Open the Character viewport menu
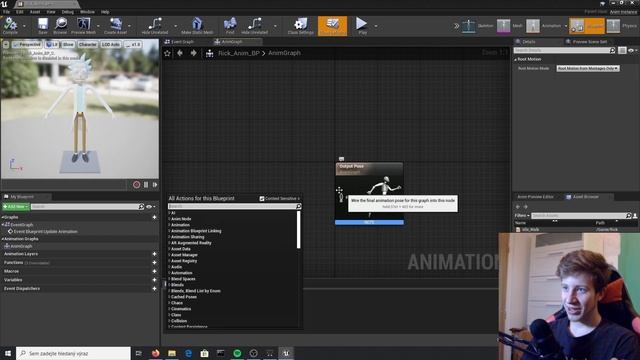Viewport: 640px width, 360px height. pos(88,44)
